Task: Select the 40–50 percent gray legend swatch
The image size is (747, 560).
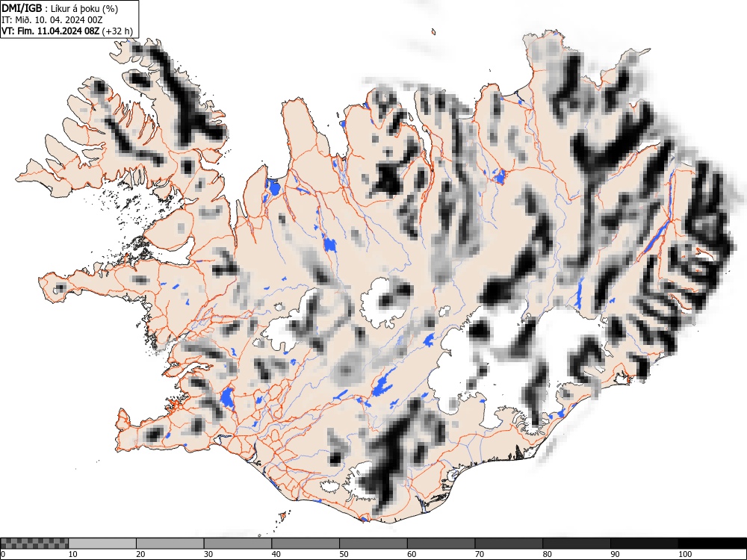Action: tap(306, 544)
